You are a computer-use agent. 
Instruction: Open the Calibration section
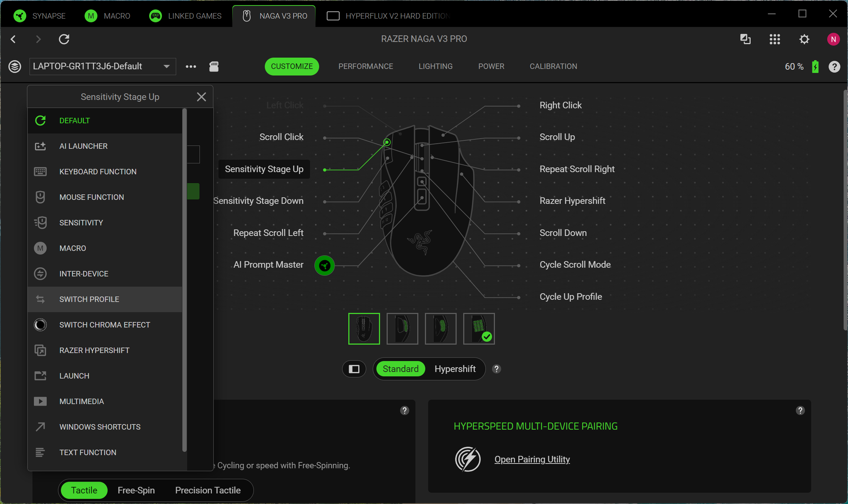(x=553, y=67)
